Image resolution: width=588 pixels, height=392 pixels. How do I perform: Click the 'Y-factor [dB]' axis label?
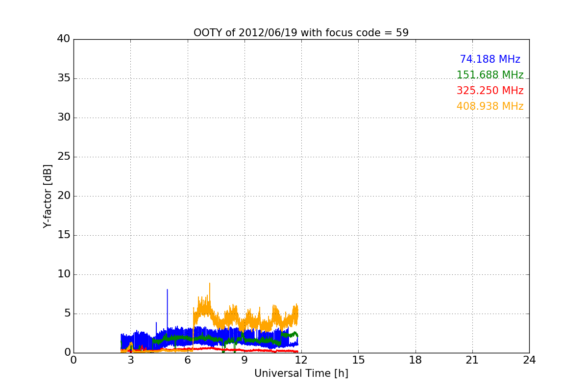(48, 196)
